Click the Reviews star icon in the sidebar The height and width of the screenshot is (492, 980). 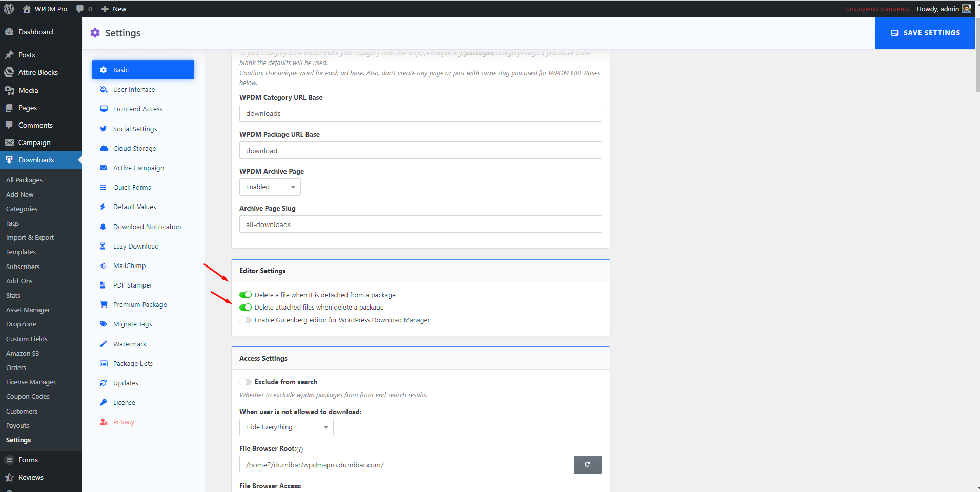(x=9, y=477)
